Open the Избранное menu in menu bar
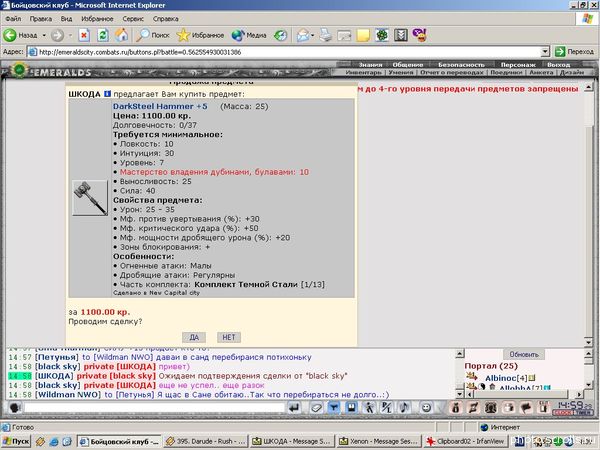The width and height of the screenshot is (600, 450). click(97, 19)
